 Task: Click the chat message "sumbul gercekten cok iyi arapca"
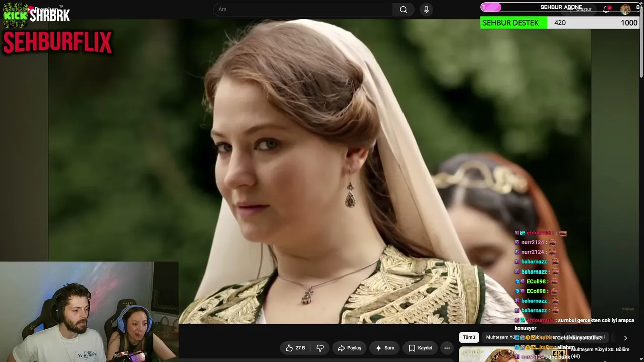click(x=596, y=320)
